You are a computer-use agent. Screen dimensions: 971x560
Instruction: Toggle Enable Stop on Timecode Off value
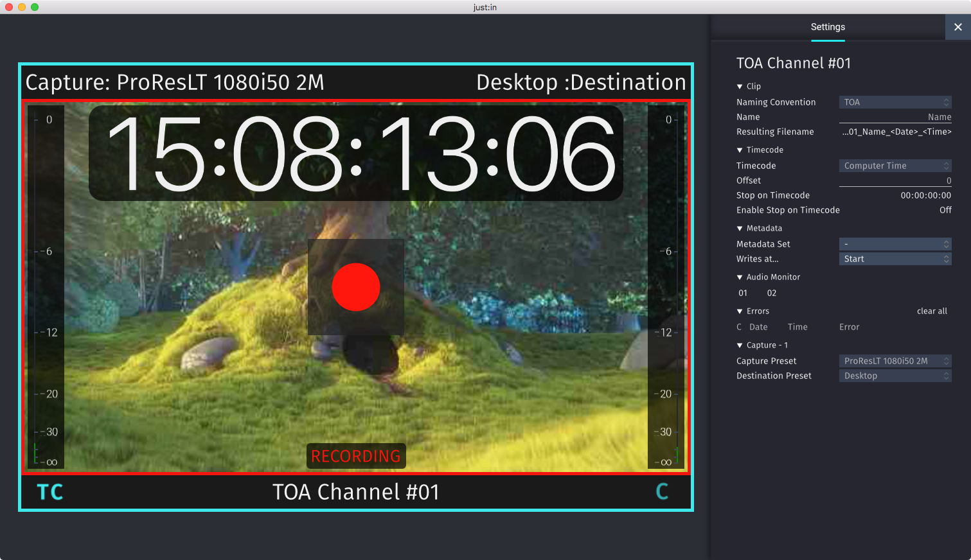[x=945, y=210]
